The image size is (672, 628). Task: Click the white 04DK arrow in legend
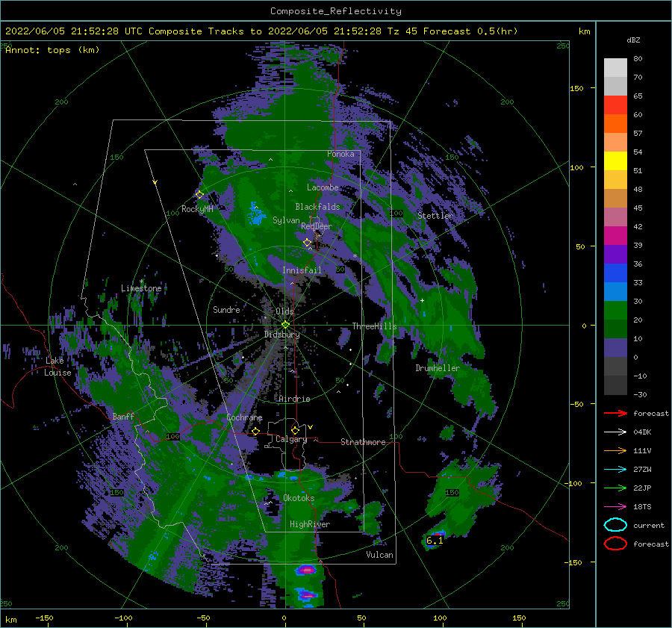[x=615, y=432]
